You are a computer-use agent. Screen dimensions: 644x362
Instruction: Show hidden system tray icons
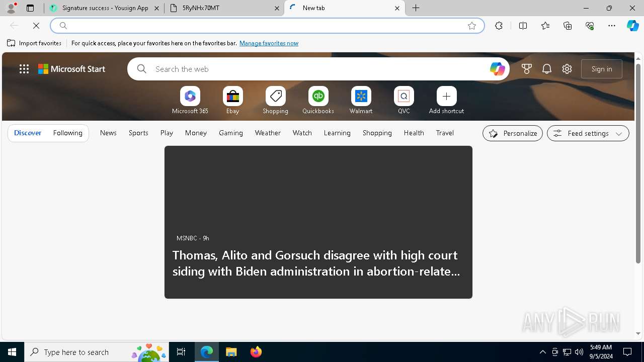542,352
